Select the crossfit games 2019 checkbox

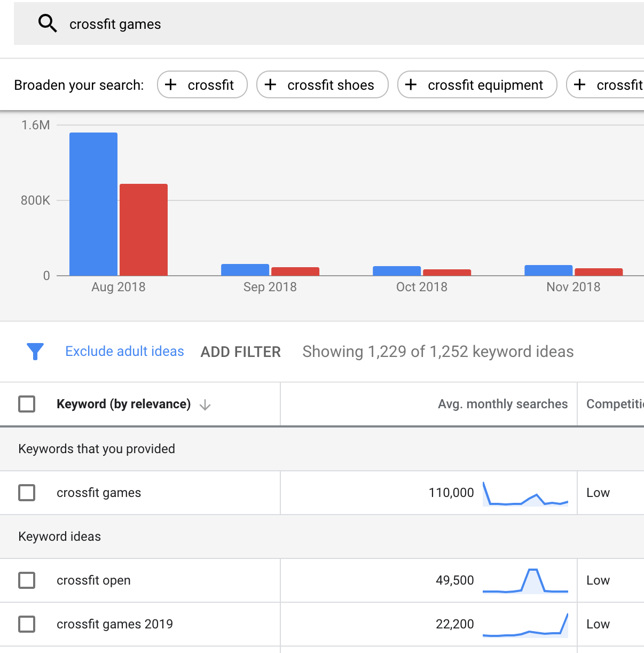(x=27, y=624)
